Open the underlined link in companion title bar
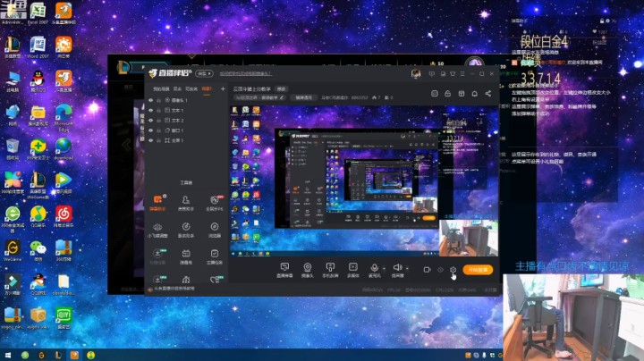Viewport: 644px width, 361px height. tap(245, 74)
